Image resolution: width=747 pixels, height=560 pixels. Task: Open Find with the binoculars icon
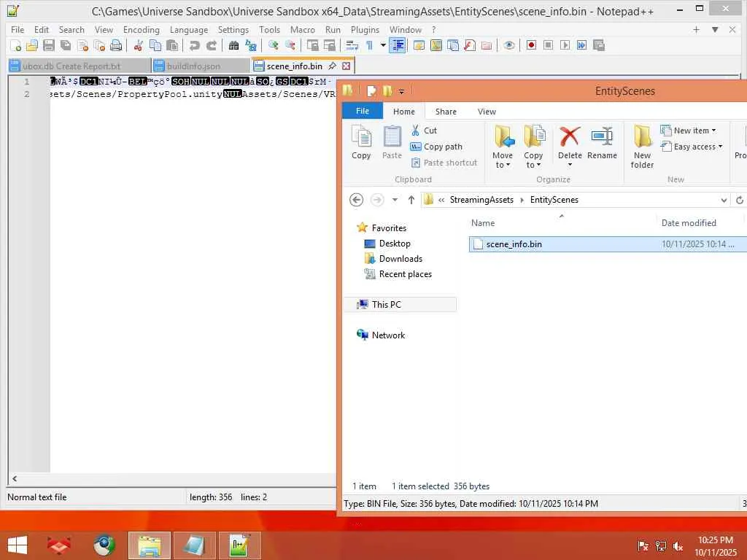[x=233, y=45]
